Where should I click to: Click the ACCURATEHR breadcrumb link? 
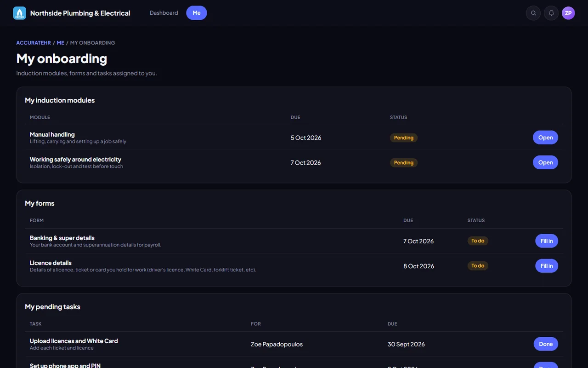34,43
